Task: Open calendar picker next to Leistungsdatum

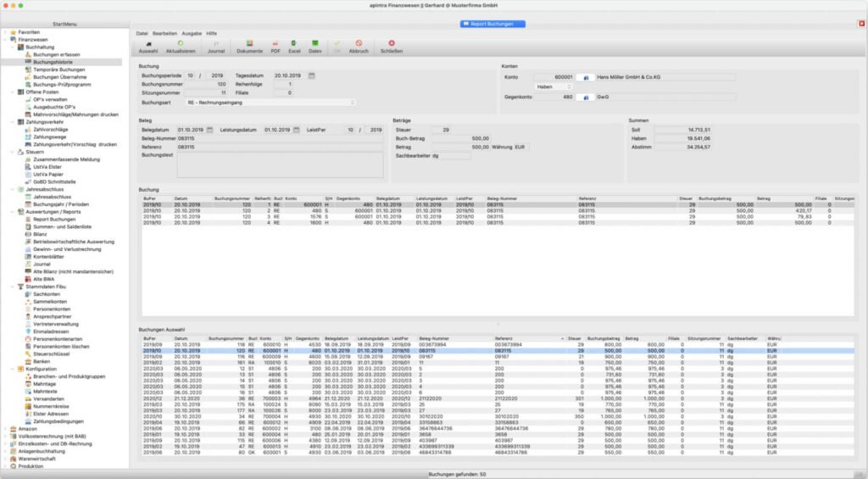Action: tap(296, 130)
